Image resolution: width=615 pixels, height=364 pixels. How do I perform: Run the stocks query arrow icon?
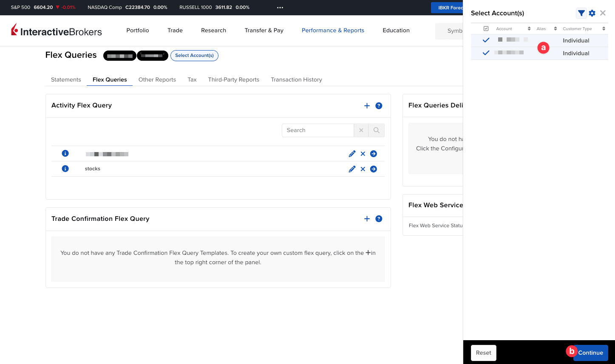[x=374, y=169]
